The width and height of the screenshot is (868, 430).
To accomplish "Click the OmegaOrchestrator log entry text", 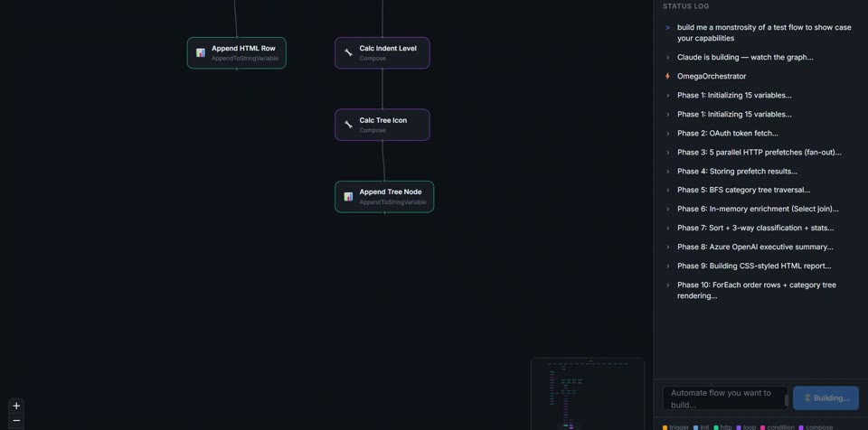I will point(712,77).
